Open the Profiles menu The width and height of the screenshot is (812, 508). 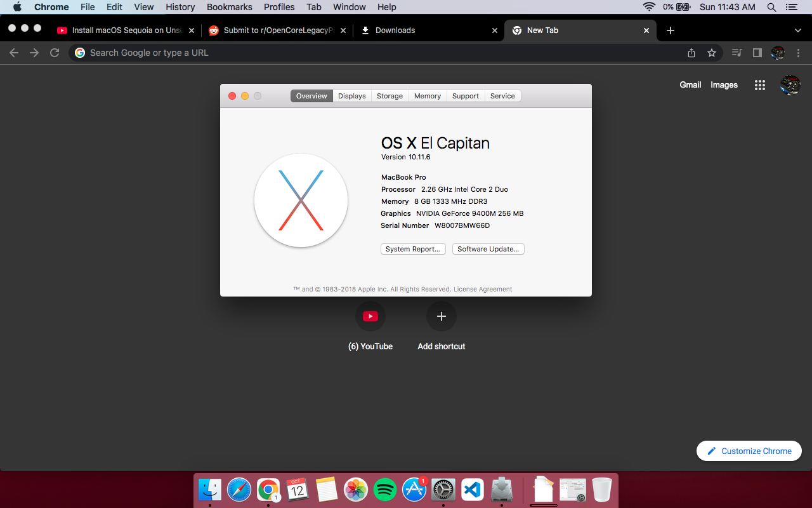279,7
